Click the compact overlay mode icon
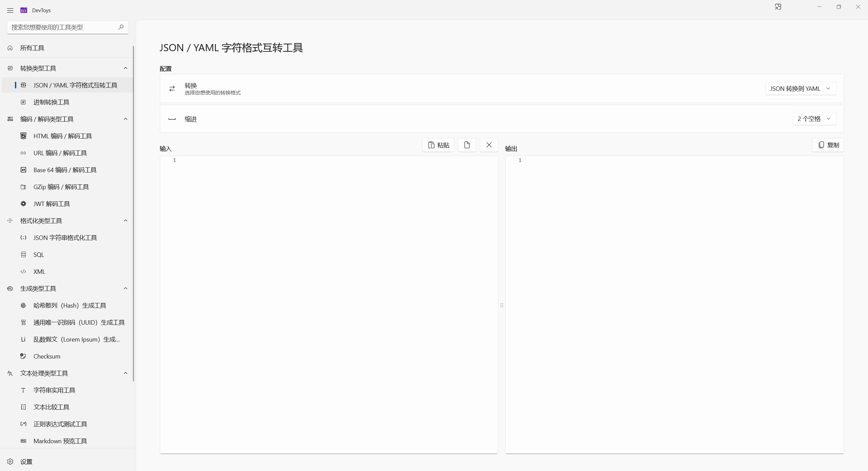The height and width of the screenshot is (471, 868). [778, 7]
